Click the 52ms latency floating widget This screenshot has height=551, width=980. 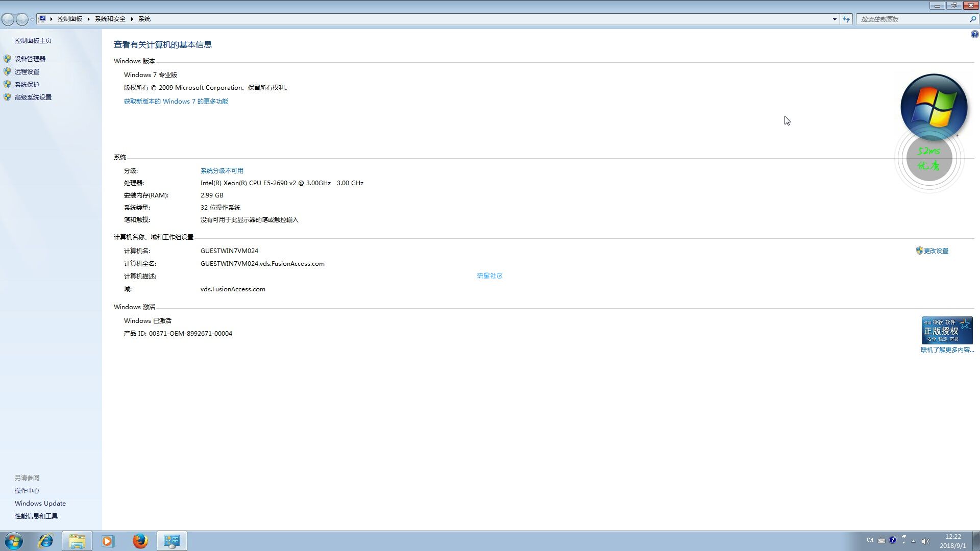pos(929,159)
